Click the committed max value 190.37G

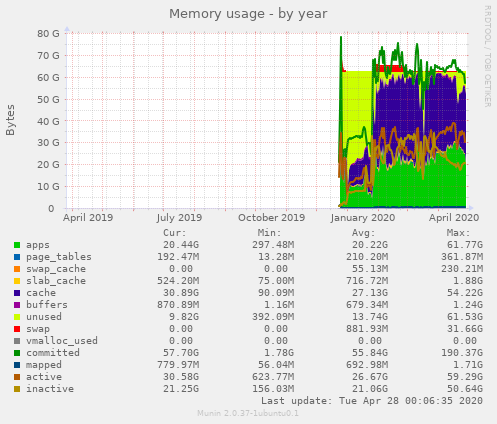coord(462,353)
